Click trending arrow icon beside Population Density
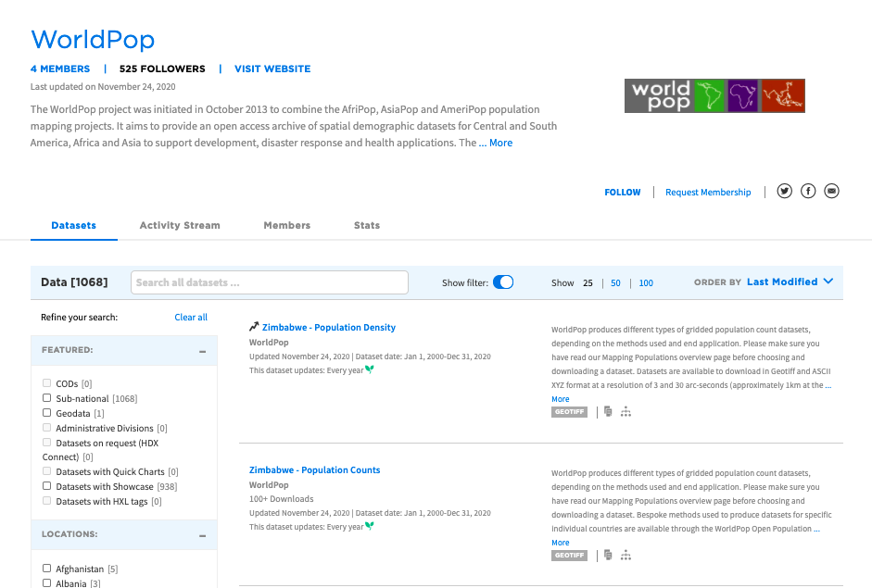872x588 pixels. (254, 327)
